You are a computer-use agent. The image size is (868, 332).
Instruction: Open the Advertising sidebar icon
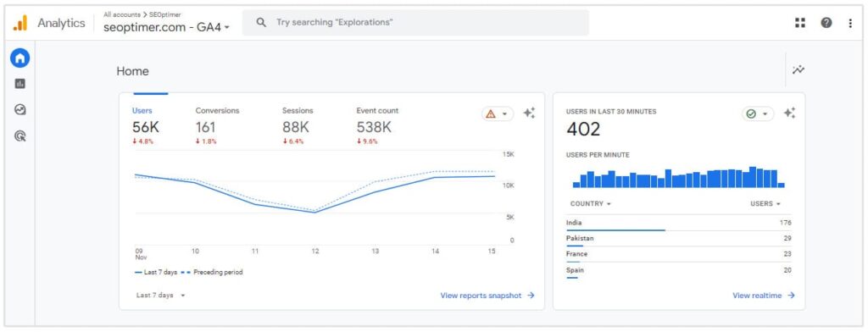click(x=20, y=136)
